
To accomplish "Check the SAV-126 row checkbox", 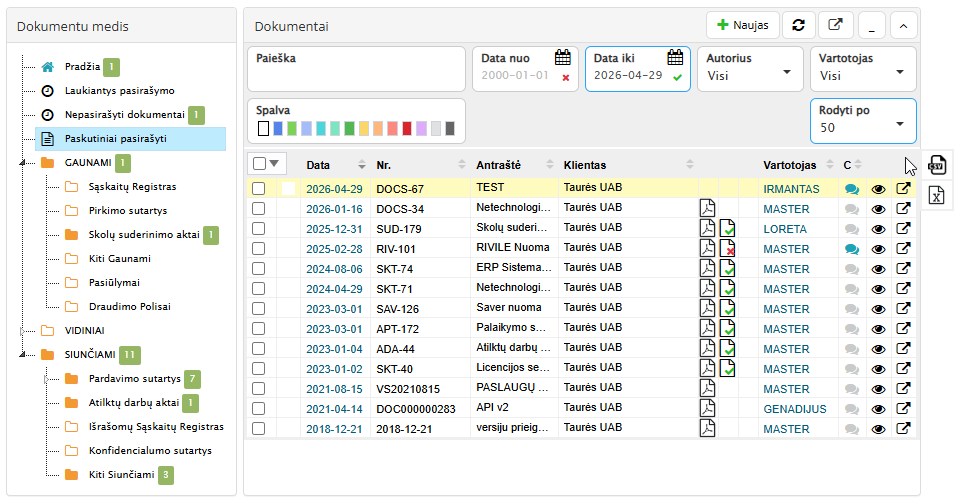I will [x=259, y=308].
